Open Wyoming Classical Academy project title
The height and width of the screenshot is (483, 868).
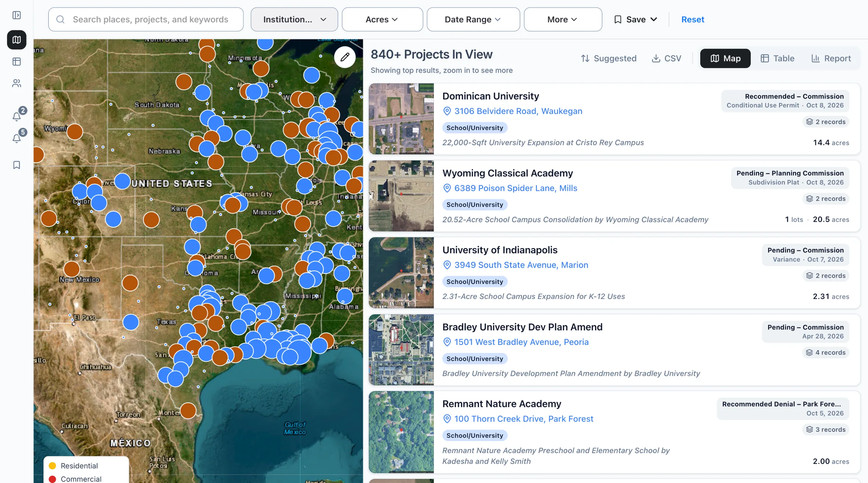click(507, 173)
